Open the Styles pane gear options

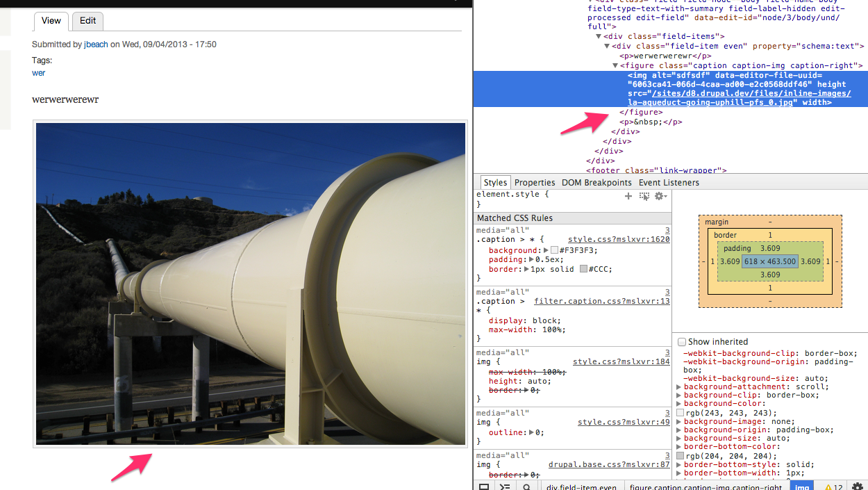660,197
